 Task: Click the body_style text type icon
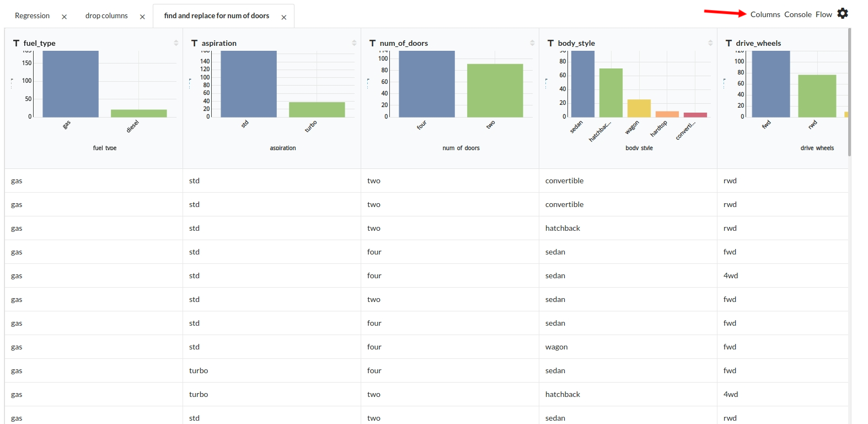click(x=550, y=43)
